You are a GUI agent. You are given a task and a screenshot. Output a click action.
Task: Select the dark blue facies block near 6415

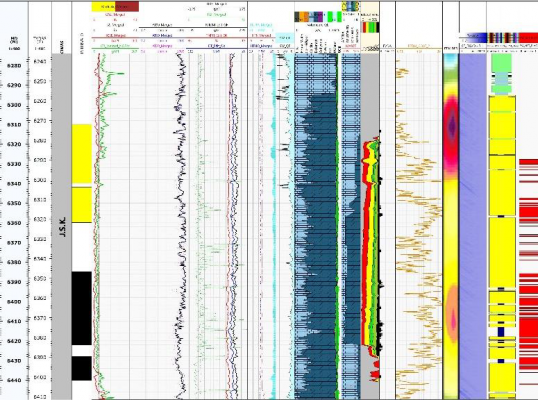coord(501,332)
